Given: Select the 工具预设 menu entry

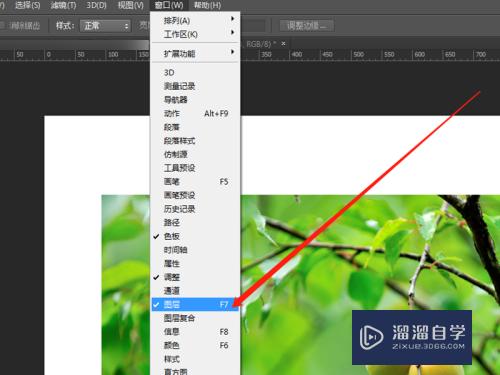Looking at the screenshot, I should (x=195, y=168).
